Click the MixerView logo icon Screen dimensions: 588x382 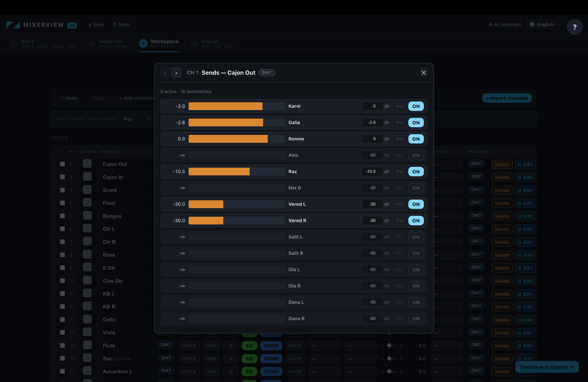click(13, 25)
